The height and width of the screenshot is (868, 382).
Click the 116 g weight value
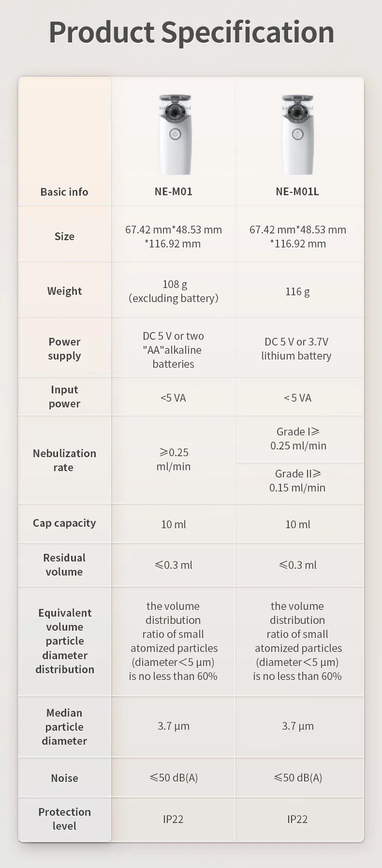297,291
